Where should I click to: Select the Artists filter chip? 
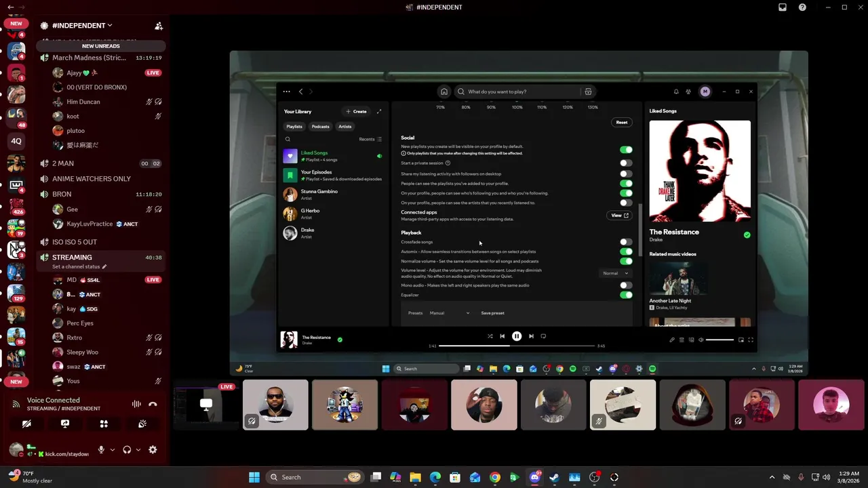pos(345,127)
